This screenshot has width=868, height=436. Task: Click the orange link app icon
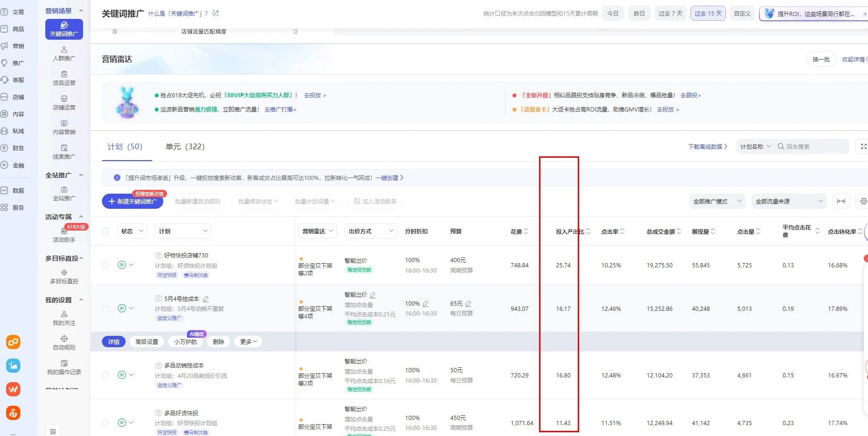tap(13, 342)
